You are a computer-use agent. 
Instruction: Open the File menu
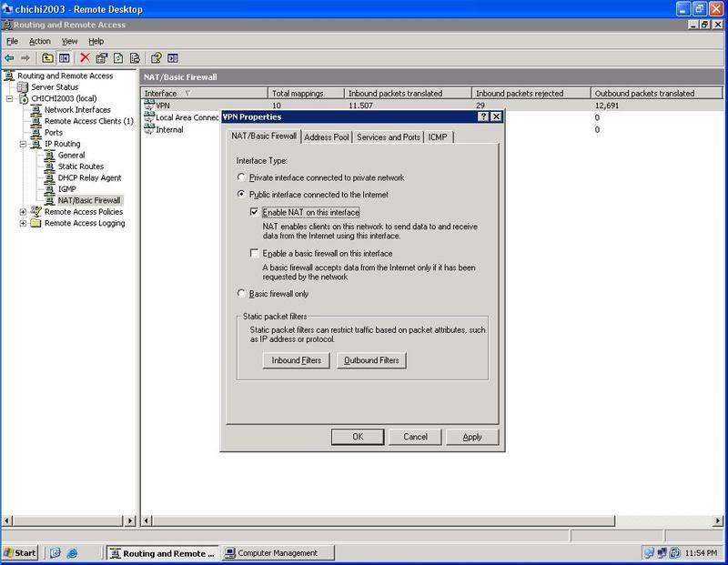point(12,41)
